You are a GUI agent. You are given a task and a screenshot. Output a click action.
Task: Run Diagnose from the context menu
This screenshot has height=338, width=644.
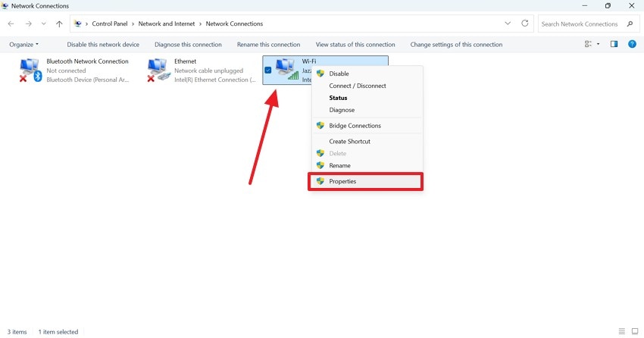pos(367,110)
